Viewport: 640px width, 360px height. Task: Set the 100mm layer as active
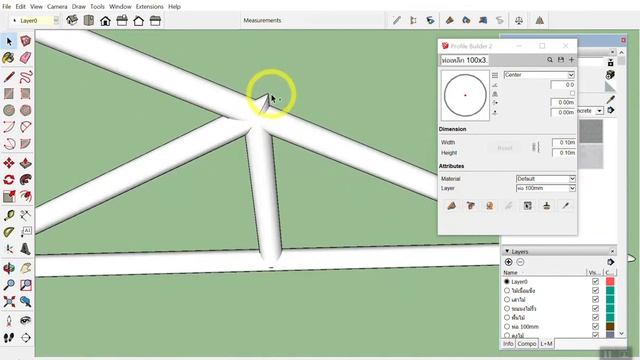pyautogui.click(x=507, y=327)
